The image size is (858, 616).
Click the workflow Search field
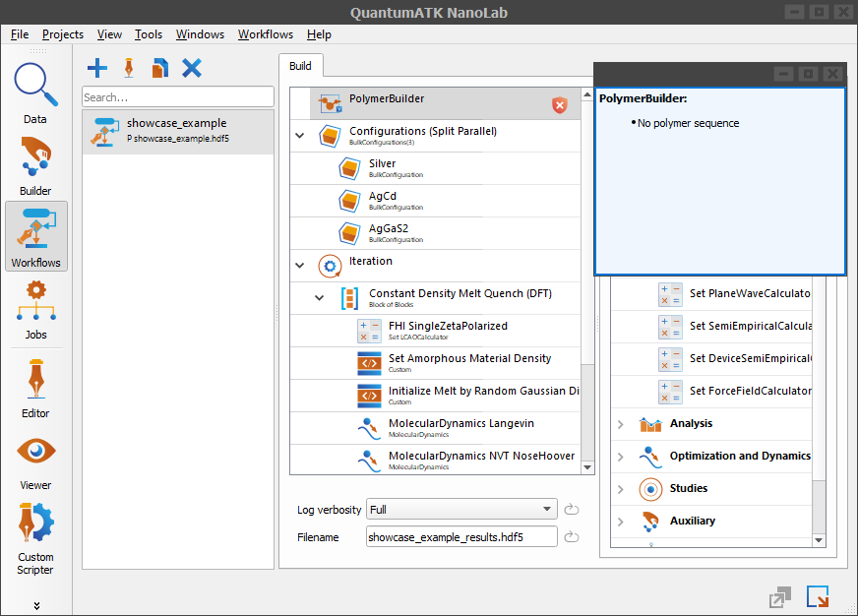click(x=178, y=96)
